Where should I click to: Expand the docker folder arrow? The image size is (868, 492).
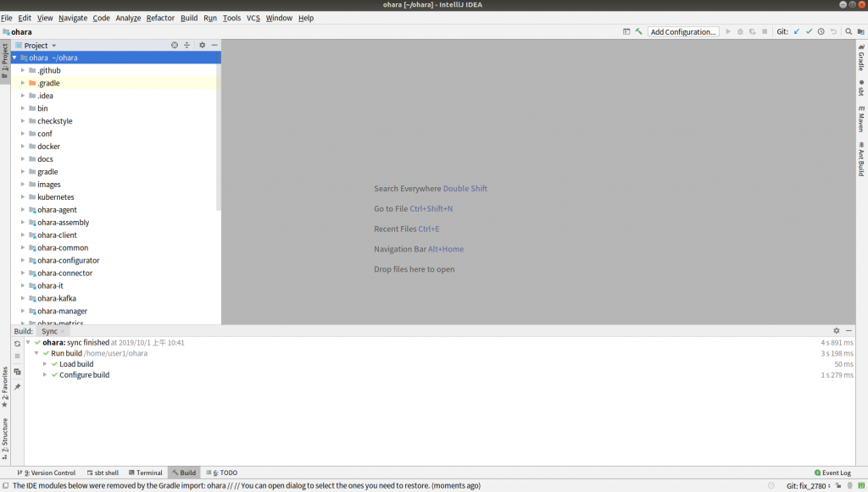(23, 146)
